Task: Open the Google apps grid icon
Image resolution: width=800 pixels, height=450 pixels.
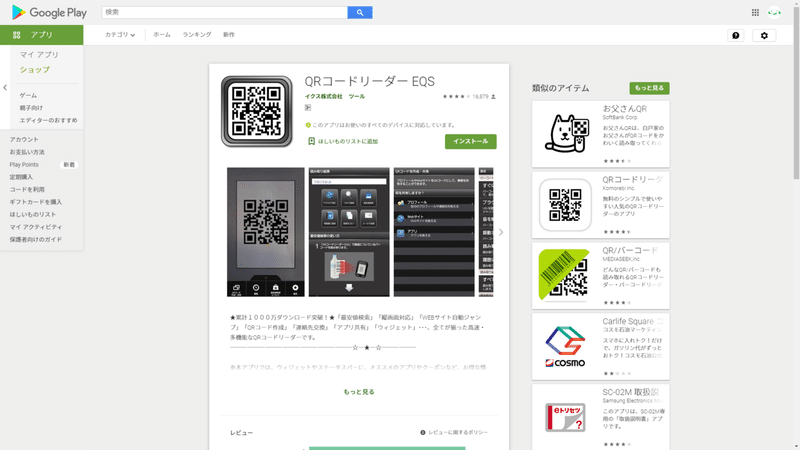Action: tap(755, 12)
